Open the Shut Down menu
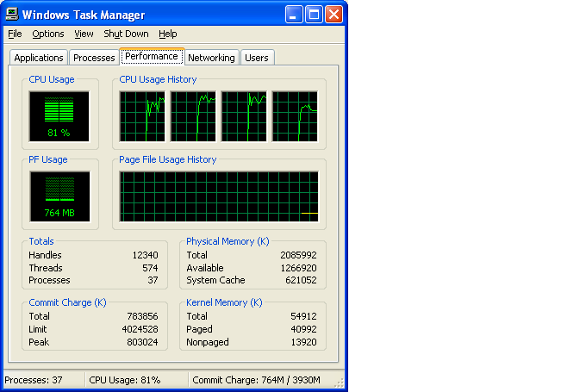 coord(126,34)
